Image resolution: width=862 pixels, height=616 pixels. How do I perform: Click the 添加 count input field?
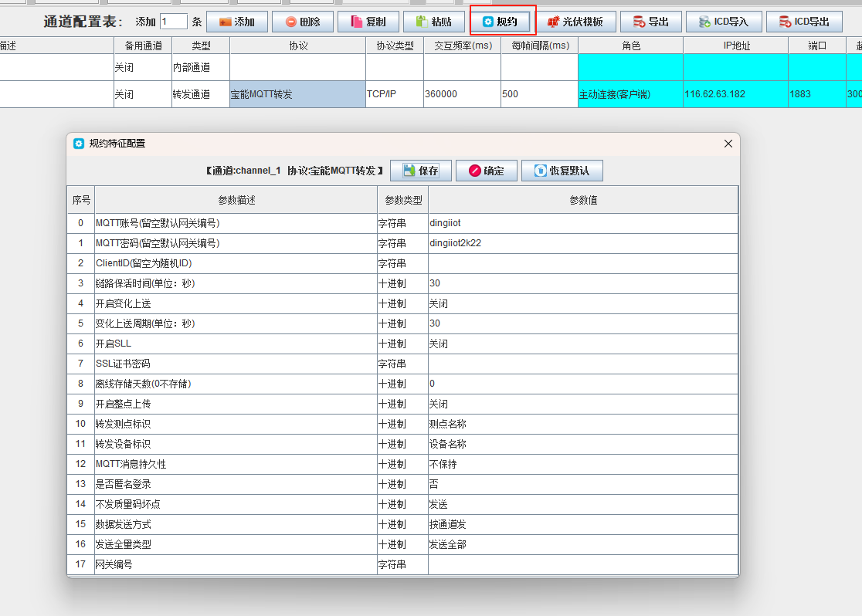coord(173,22)
